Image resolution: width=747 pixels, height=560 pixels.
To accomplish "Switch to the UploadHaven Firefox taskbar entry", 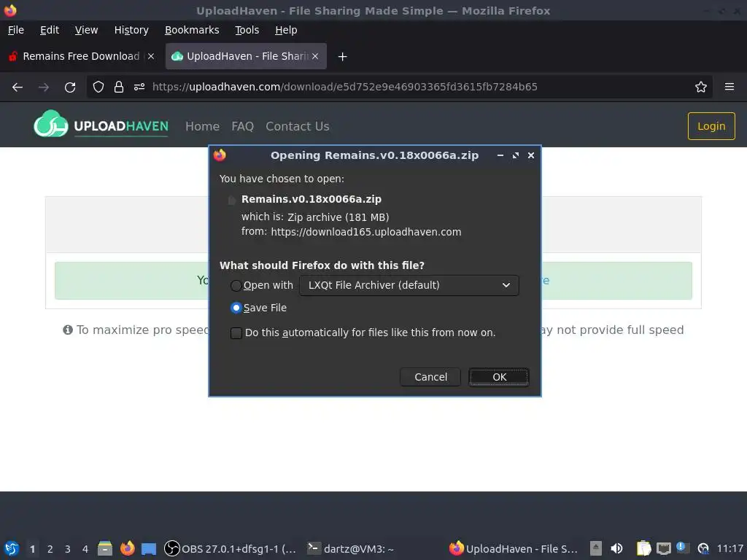I will click(514, 548).
